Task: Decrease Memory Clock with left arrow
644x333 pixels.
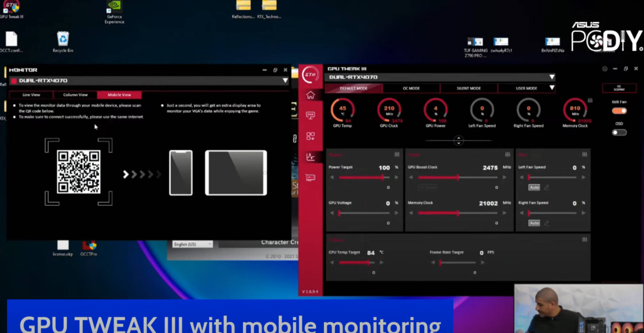Action: pyautogui.click(x=411, y=213)
